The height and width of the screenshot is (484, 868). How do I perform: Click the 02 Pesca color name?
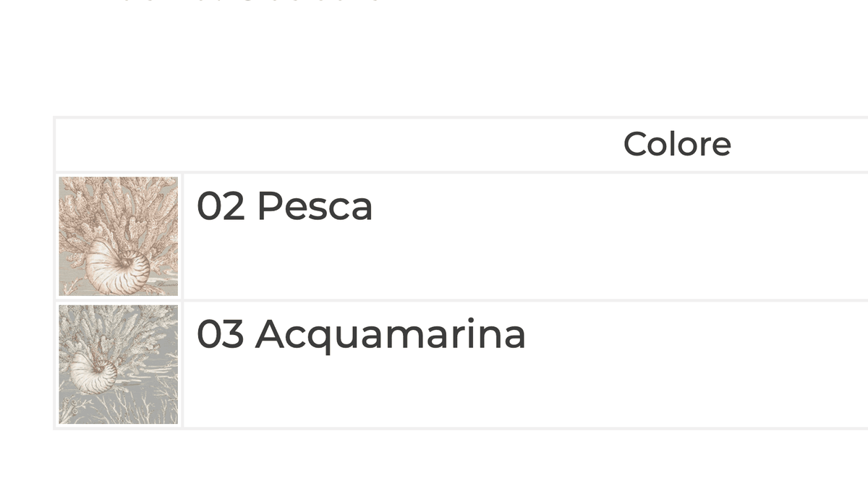click(x=285, y=207)
